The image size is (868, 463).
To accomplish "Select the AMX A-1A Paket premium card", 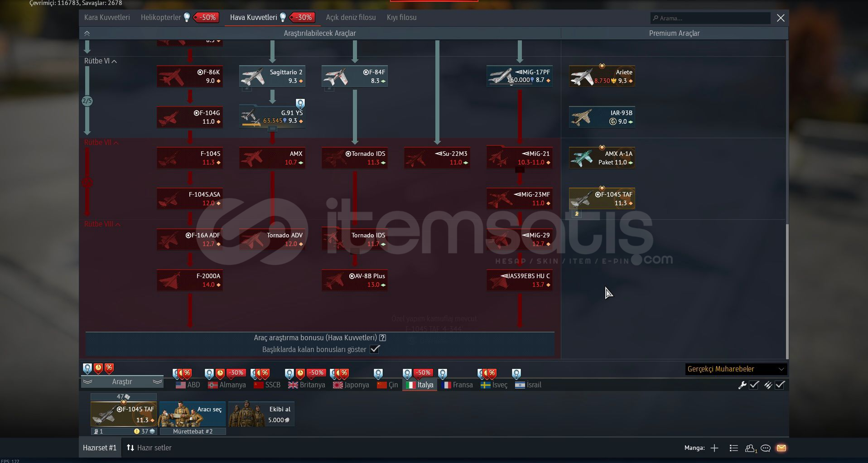I will tap(602, 158).
